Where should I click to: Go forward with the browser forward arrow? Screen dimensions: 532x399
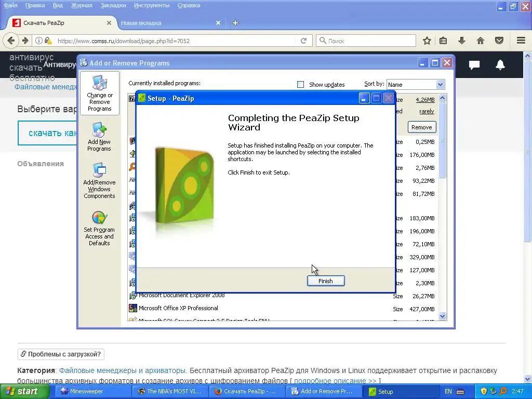[25, 41]
